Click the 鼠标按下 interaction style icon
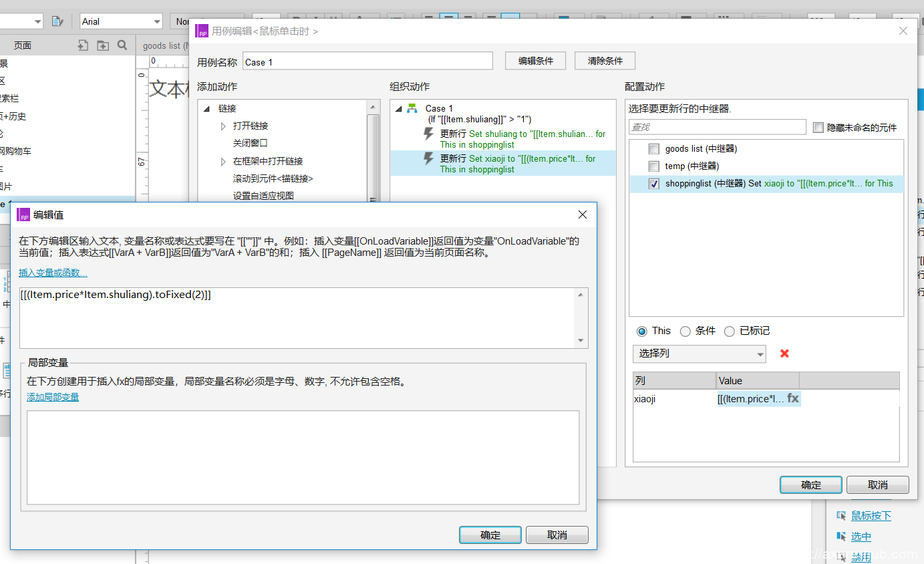The image size is (924, 564). (x=841, y=516)
